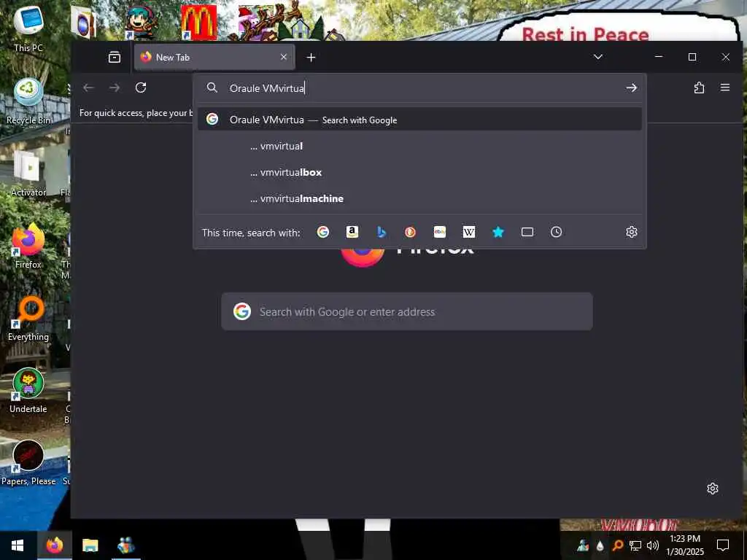The width and height of the screenshot is (747, 560).
Task: Search bookmarks with the star icon
Action: 498,232
